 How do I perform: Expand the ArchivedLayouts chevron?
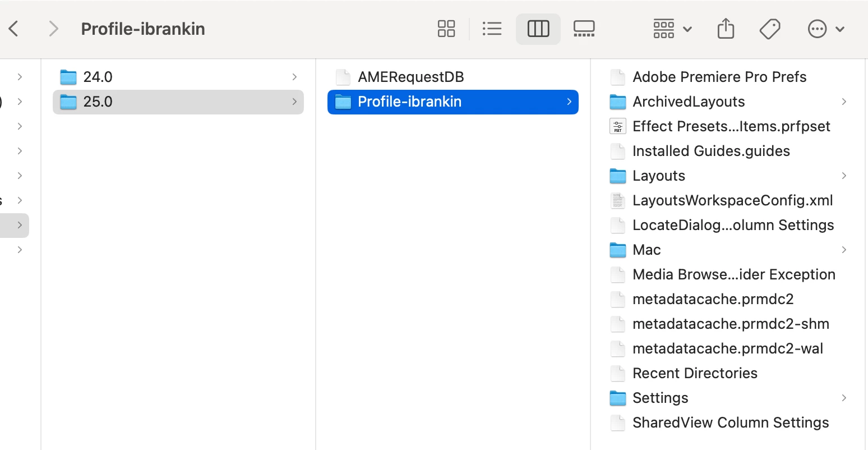click(844, 102)
